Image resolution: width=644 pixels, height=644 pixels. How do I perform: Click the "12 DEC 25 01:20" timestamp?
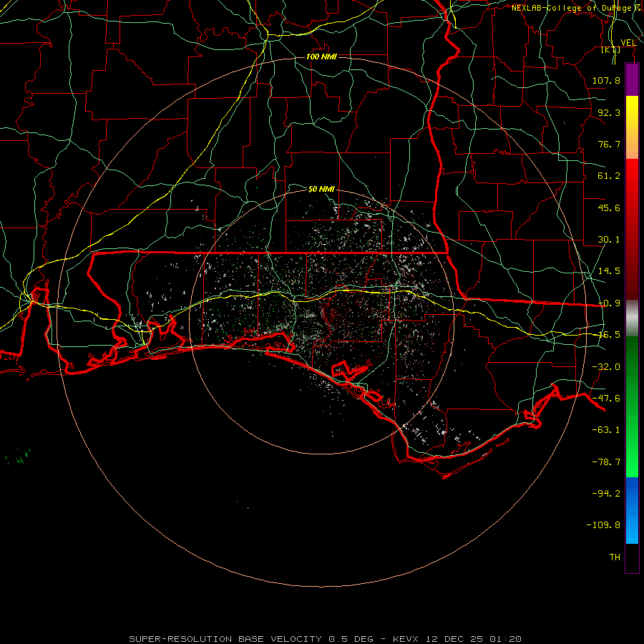[x=473, y=639]
